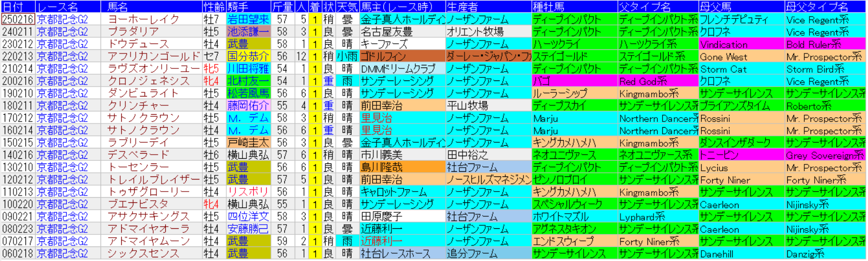
Task: Click jockey name 川田将雅
Action: coord(248,68)
